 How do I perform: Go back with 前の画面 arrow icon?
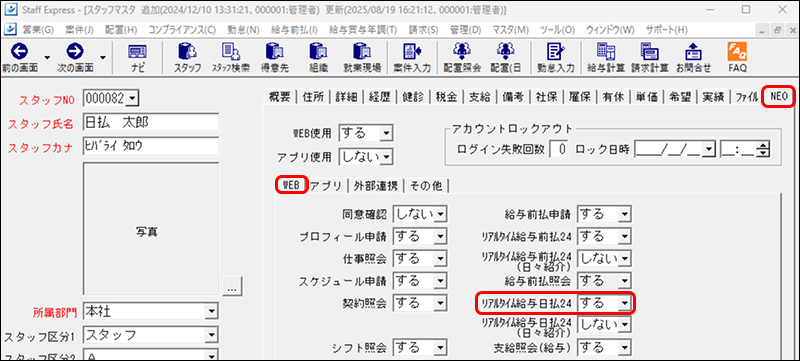[19, 51]
